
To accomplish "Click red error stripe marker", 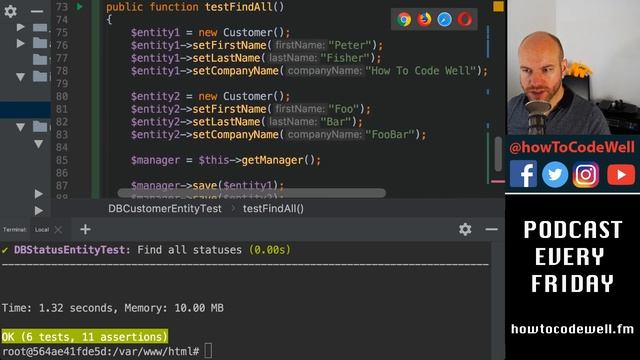I will pos(498,182).
